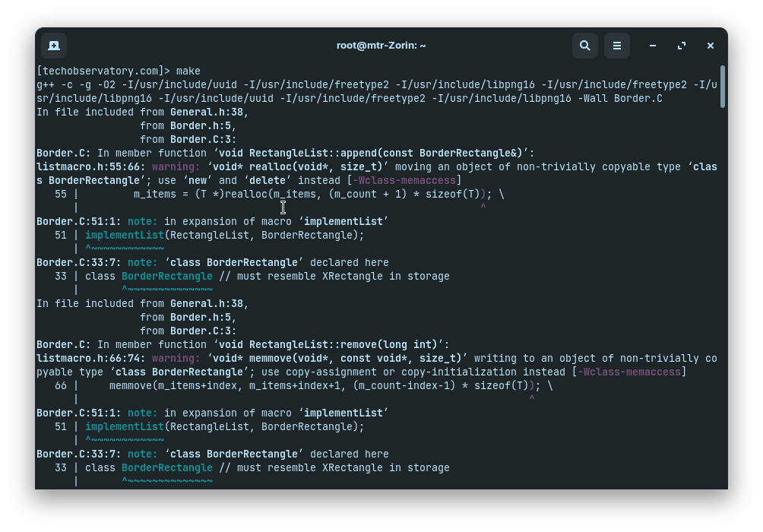Click the implementList macro text
The height and width of the screenshot is (532, 763).
(x=124, y=235)
